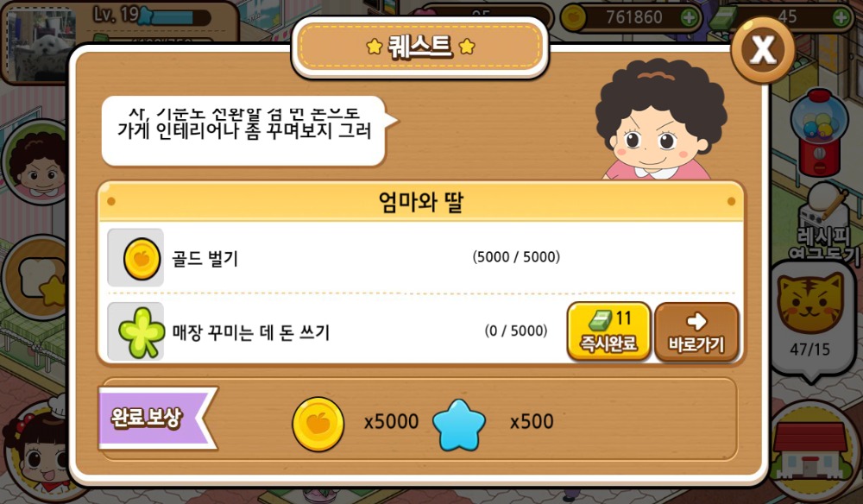Tap the 즉시완료 instant complete button
Image resolution: width=863 pixels, height=504 pixels.
point(608,331)
